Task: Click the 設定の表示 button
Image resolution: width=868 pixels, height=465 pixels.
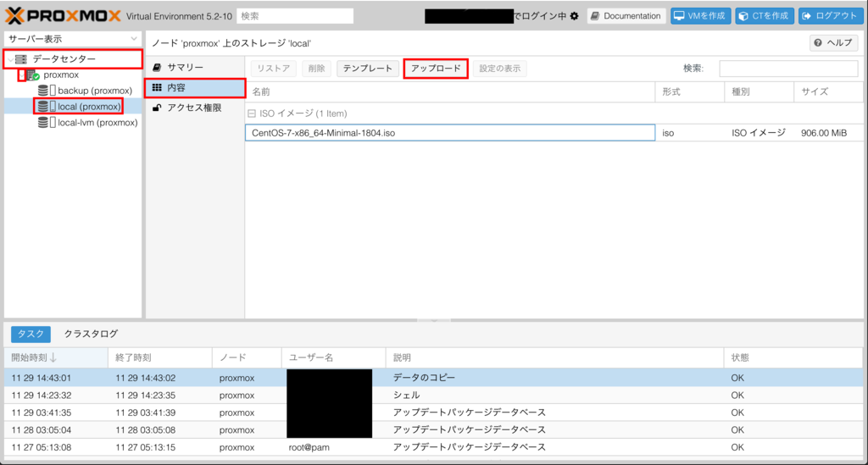Action: pos(500,69)
